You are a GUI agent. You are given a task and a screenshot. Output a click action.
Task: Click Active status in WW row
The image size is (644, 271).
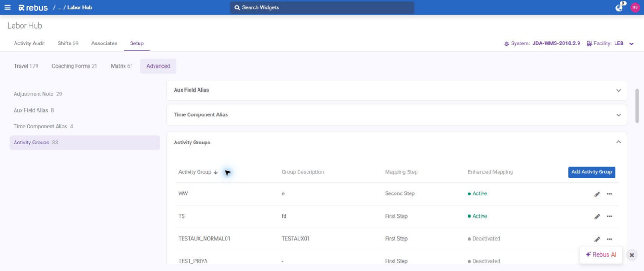click(x=477, y=193)
